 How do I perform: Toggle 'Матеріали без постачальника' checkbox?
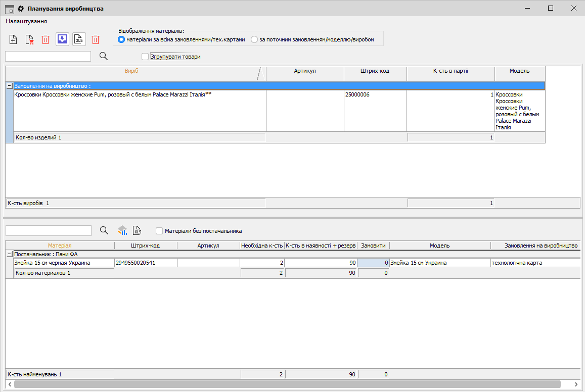(x=160, y=231)
